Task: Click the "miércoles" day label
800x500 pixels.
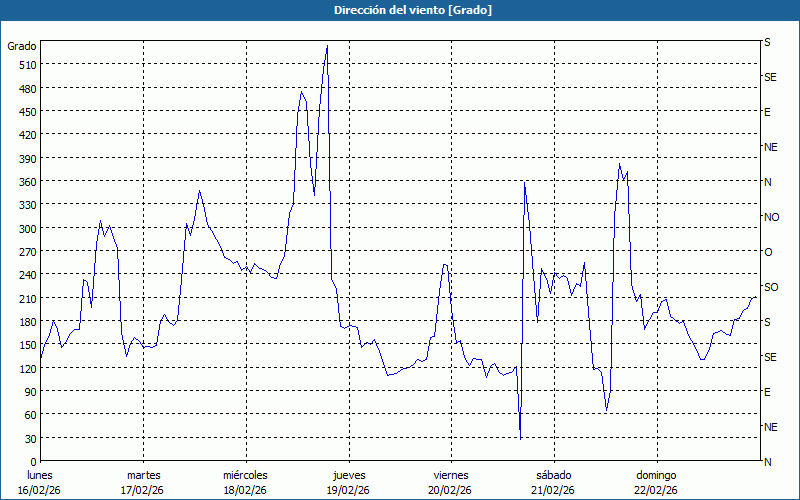Action: pos(245,475)
